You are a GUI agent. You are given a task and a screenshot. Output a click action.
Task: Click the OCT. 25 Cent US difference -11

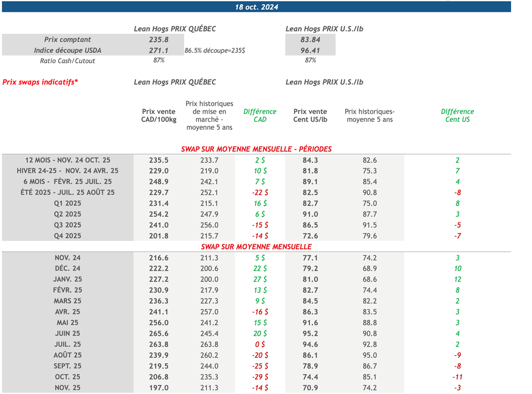(x=457, y=377)
